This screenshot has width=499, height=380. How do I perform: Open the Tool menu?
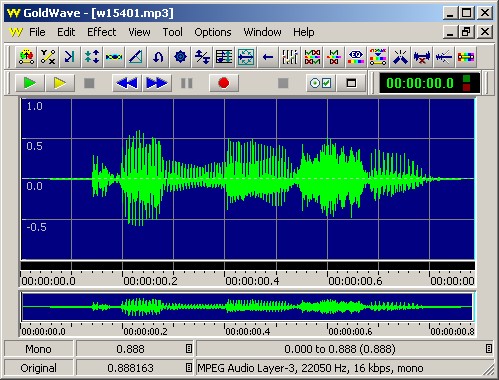coord(172,32)
